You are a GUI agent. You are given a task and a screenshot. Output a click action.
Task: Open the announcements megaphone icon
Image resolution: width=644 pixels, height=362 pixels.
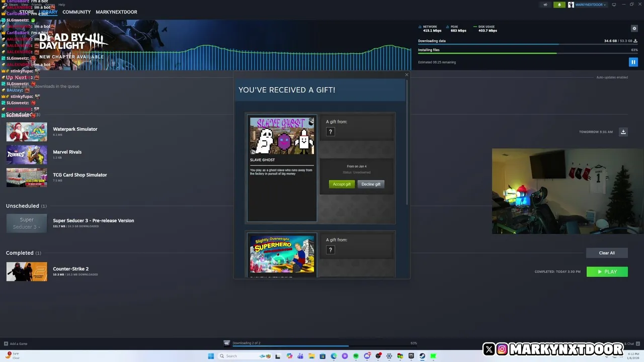point(545,5)
